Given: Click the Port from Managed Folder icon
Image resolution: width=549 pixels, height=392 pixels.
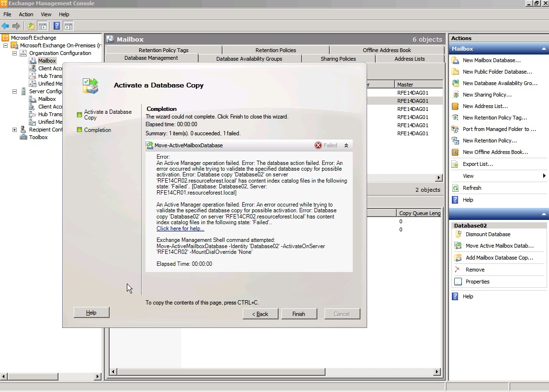Looking at the screenshot, I should pyautogui.click(x=455, y=129).
